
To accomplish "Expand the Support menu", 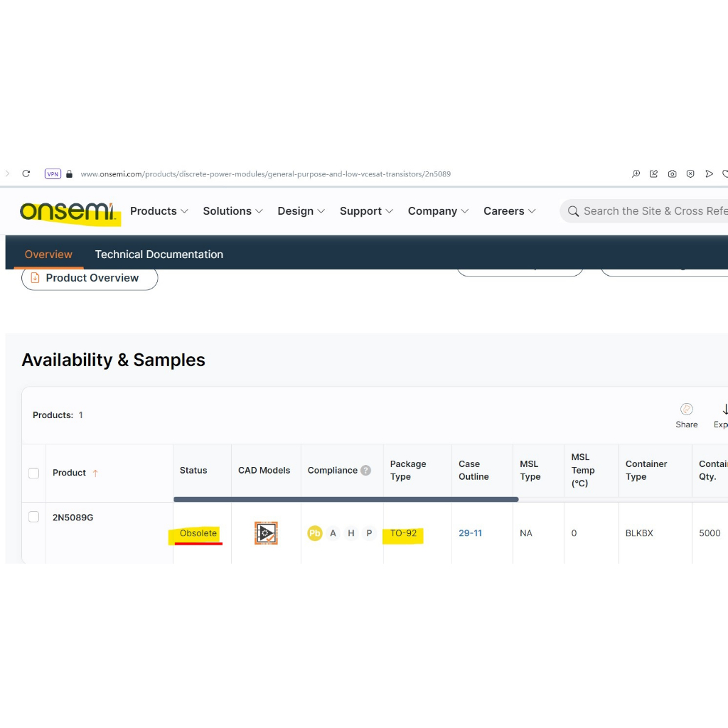I will 366,210.
